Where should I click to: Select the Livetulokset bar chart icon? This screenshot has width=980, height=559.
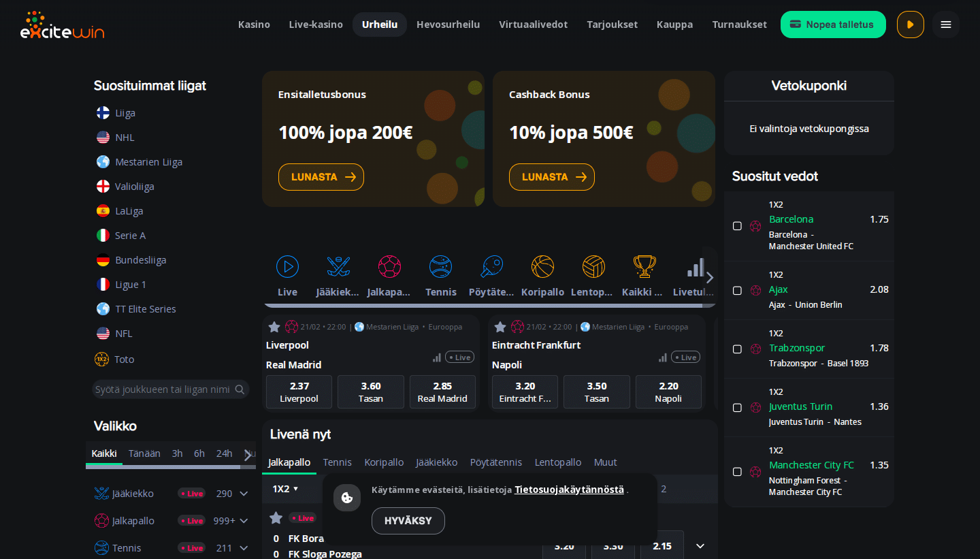pos(695,266)
